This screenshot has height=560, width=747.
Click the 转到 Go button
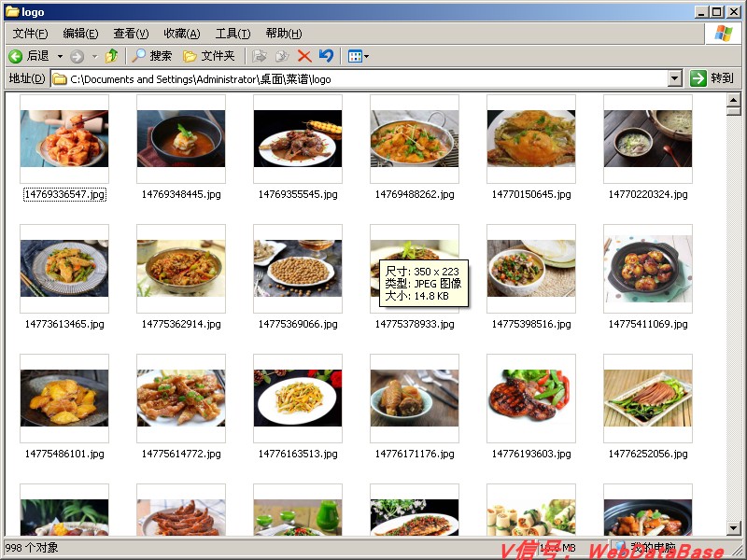coord(712,78)
